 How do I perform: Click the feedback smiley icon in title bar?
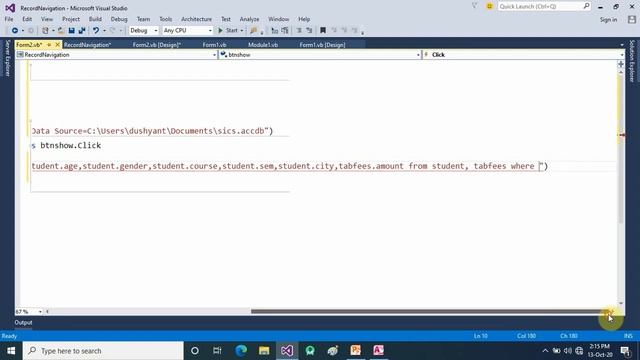[489, 6]
